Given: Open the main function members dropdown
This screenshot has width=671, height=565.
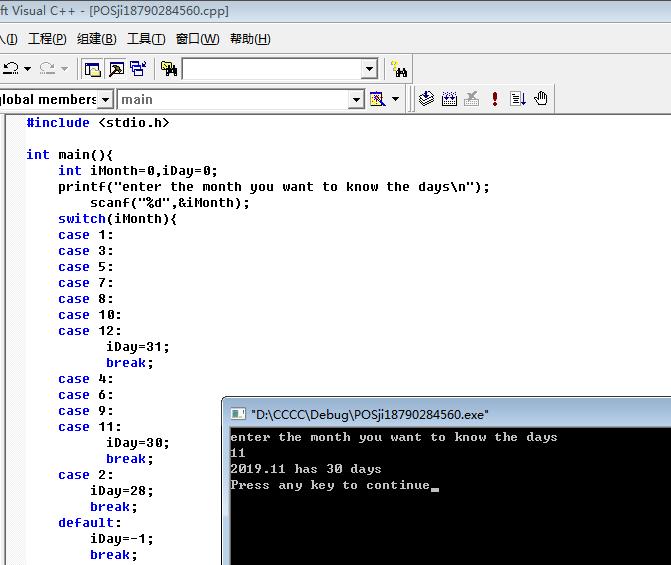Looking at the screenshot, I should coord(356,100).
